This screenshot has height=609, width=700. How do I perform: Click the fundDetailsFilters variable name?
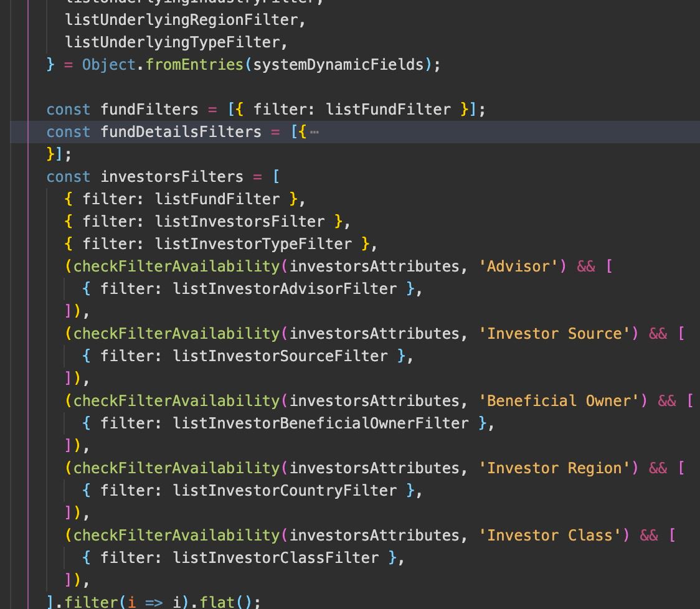(181, 132)
